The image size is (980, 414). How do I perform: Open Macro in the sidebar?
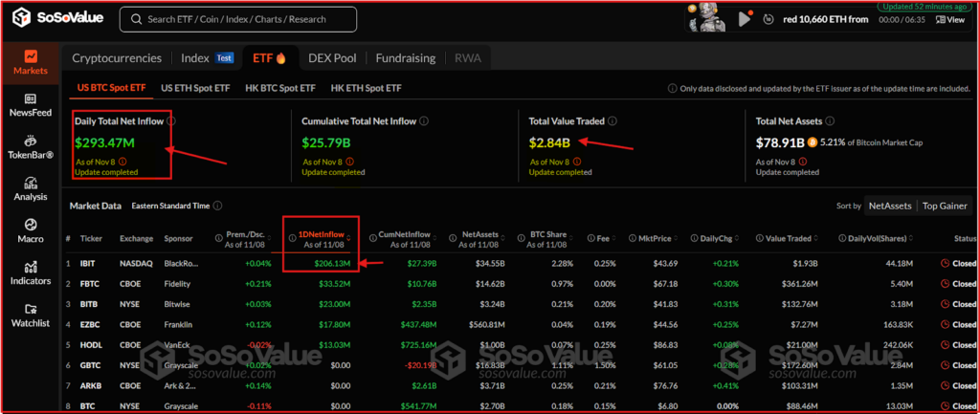coord(31,231)
